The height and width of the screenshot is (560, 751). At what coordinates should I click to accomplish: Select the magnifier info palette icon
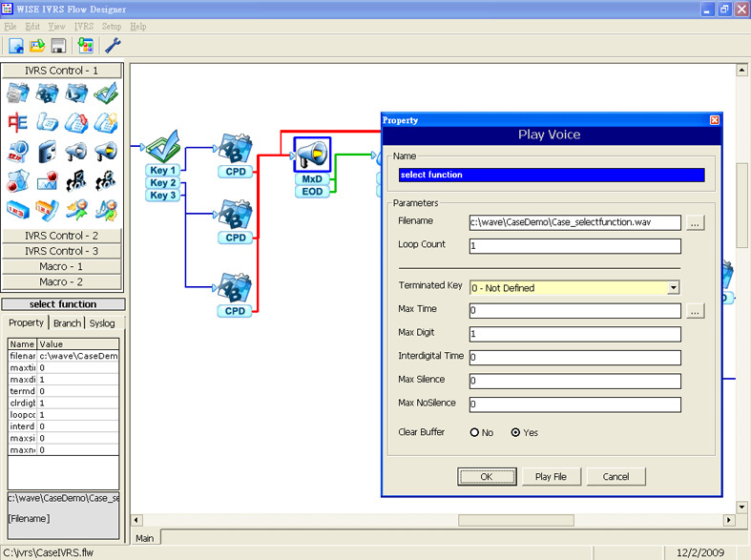pyautogui.click(x=18, y=152)
